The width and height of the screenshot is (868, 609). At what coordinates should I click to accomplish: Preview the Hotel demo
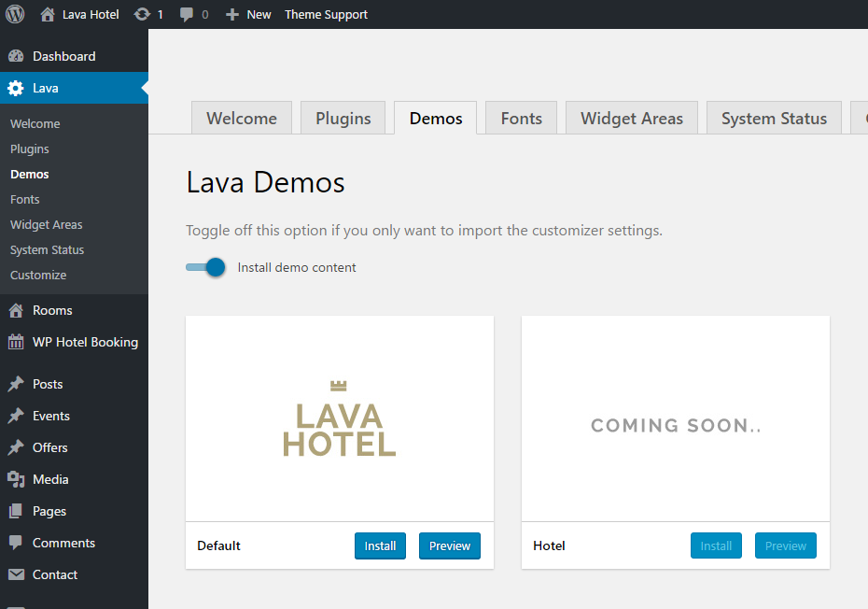[785, 545]
